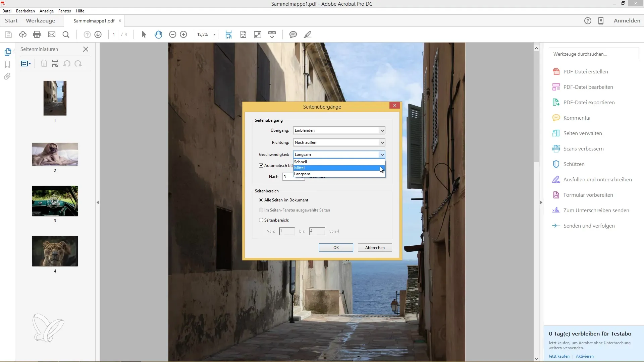The width and height of the screenshot is (644, 362).
Task: Zoom out with minus icon
Action: pos(173,35)
